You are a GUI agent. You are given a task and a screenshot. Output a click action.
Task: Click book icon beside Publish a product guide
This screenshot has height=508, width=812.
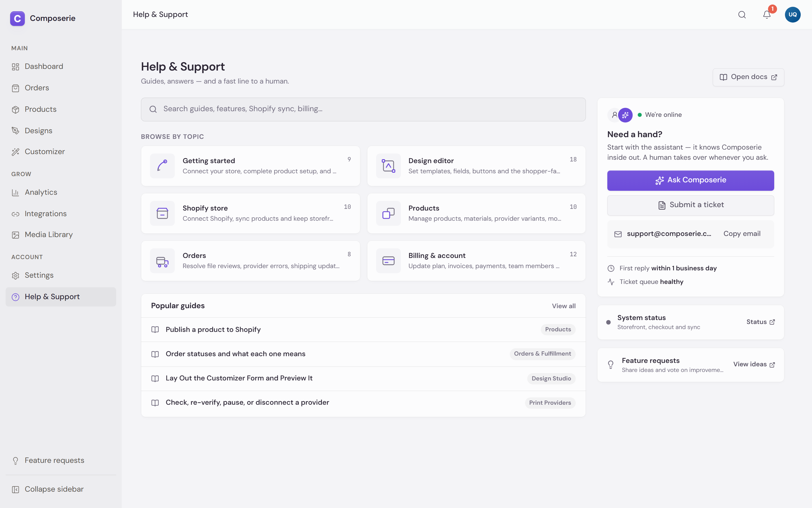click(155, 330)
